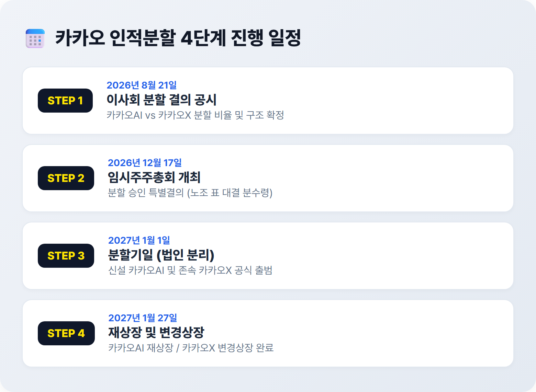
Task: Click the description 카카오AI vs 카카오X 분할 비율
Action: [x=169, y=115]
